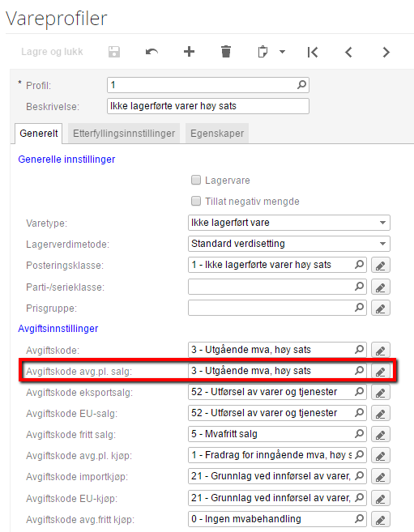Edit Posteringsklasse with pencil icon
Screen dimensions: 414x532
(381, 265)
